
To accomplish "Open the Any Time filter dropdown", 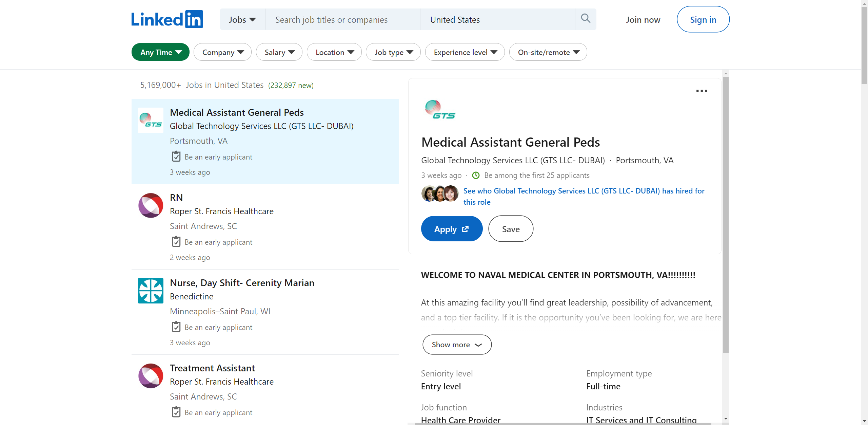I will pyautogui.click(x=160, y=52).
